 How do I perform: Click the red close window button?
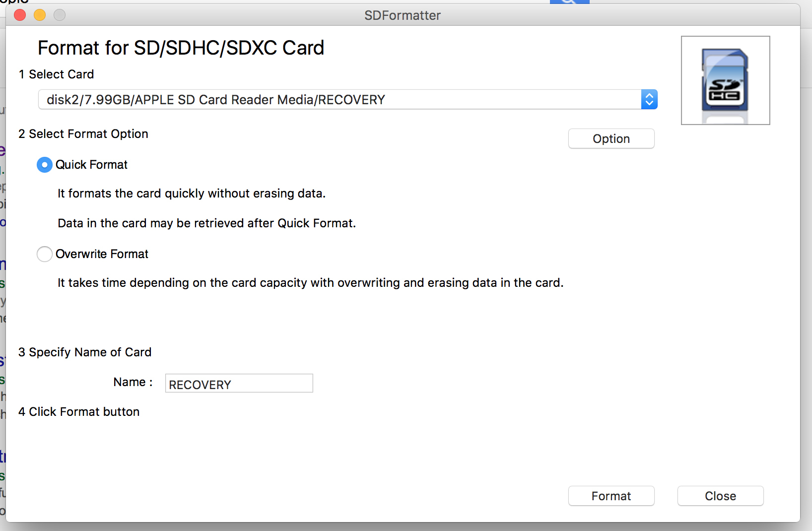pyautogui.click(x=20, y=15)
